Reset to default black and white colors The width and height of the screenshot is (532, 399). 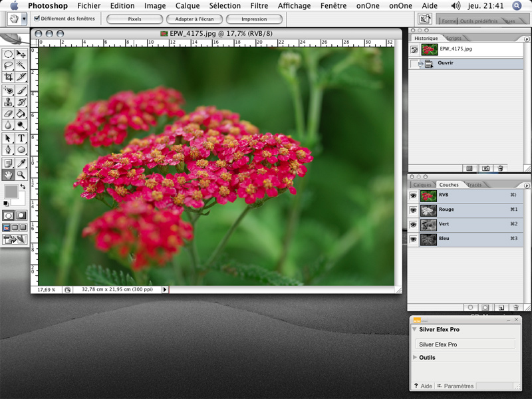(6, 203)
